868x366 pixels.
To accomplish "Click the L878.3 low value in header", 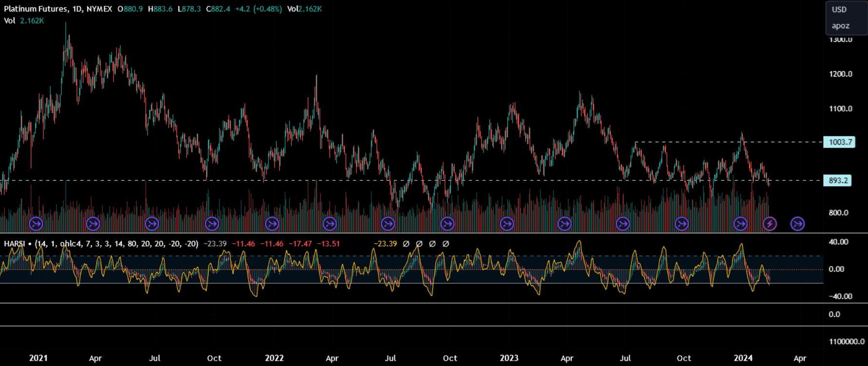I will 190,9.
